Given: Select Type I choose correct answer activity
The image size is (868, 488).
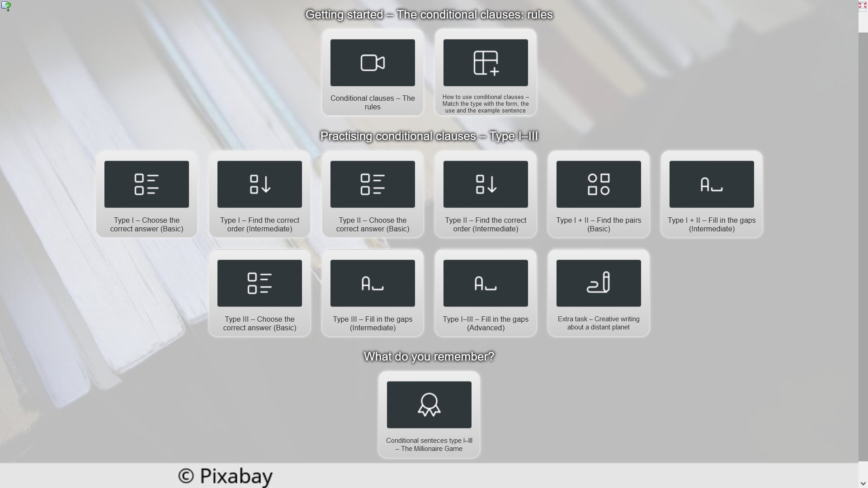Looking at the screenshot, I should (x=146, y=194).
